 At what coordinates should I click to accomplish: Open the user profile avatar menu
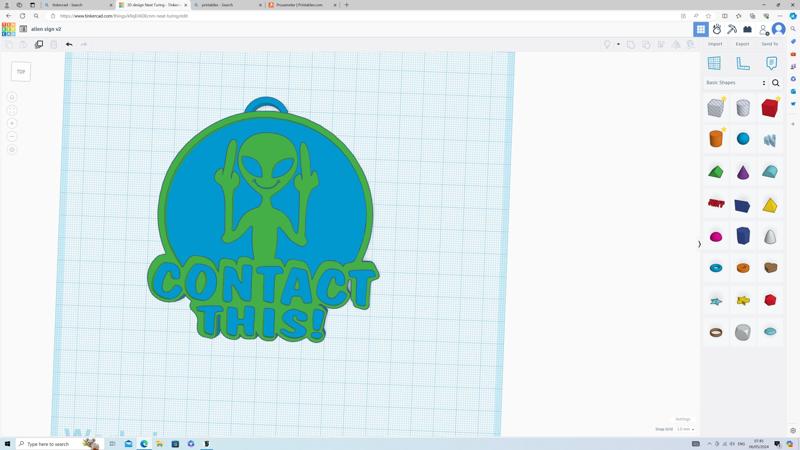pos(779,29)
